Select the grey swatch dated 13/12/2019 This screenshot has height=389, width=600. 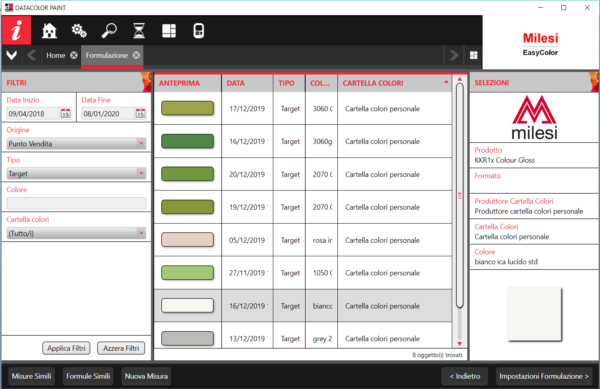pyautogui.click(x=188, y=339)
